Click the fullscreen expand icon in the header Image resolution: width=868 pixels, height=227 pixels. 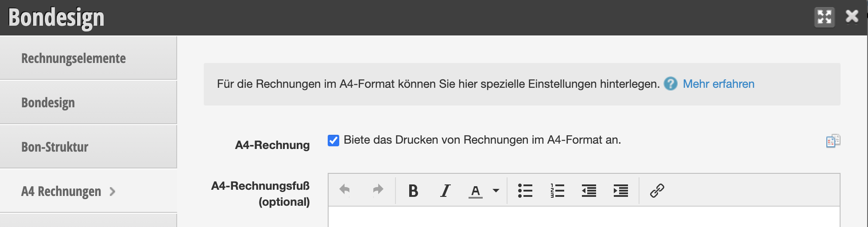coord(824,17)
